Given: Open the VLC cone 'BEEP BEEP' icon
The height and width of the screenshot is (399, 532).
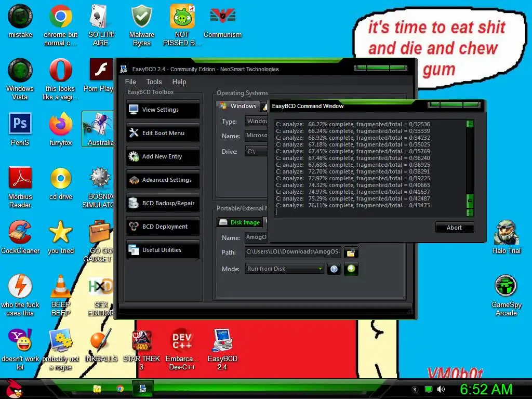Looking at the screenshot, I should pos(60,295).
